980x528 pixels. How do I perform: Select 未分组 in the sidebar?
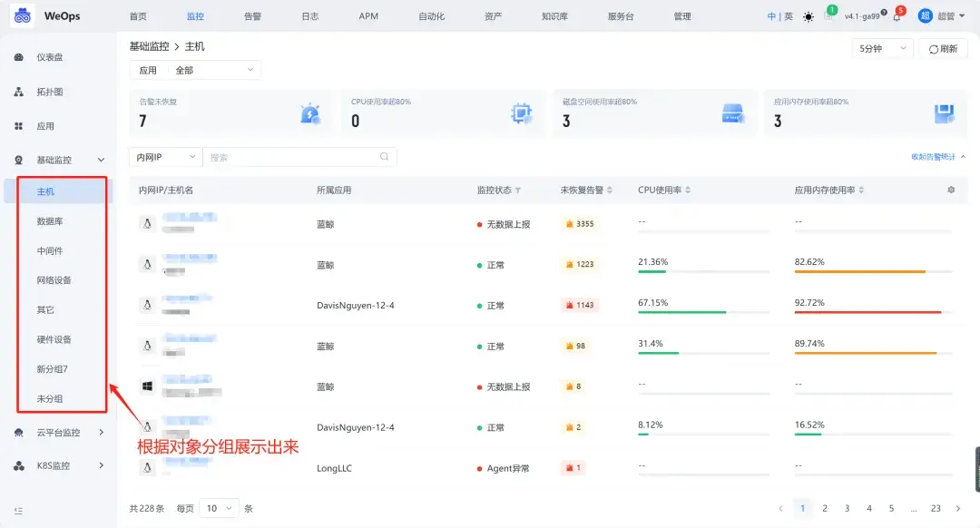pyautogui.click(x=50, y=398)
